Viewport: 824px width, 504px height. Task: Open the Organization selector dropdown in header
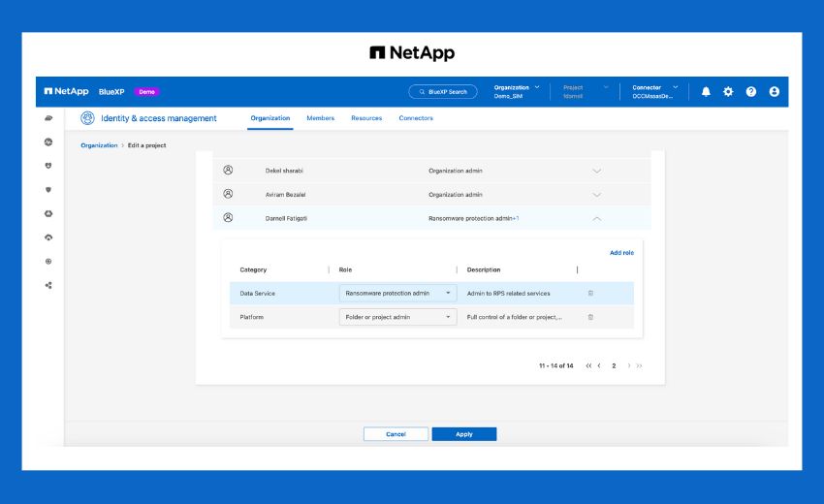click(517, 91)
